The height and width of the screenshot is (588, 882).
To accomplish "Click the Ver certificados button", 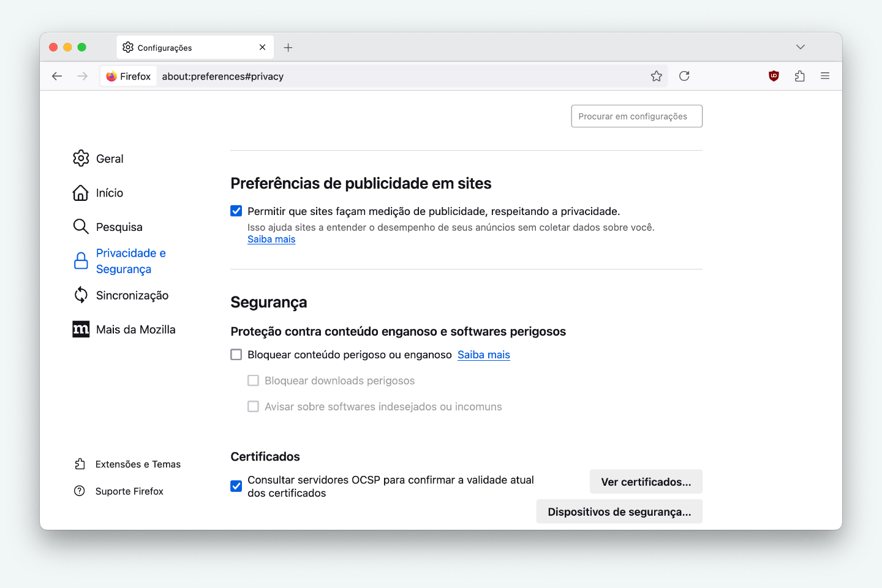I will tap(646, 482).
